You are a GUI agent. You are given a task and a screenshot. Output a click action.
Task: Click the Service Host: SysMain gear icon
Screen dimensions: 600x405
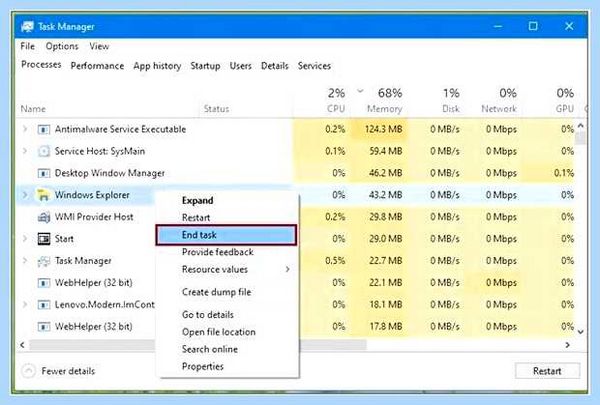click(43, 151)
